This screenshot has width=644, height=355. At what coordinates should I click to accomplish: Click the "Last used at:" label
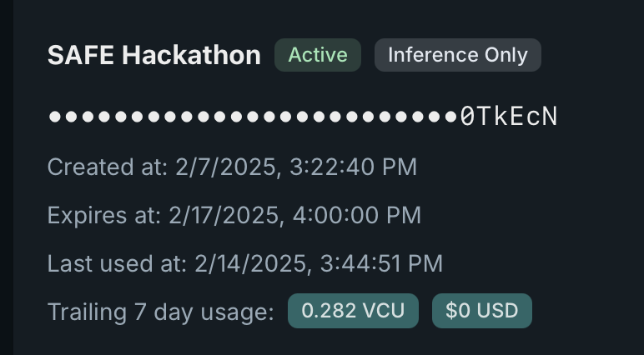[x=117, y=263]
